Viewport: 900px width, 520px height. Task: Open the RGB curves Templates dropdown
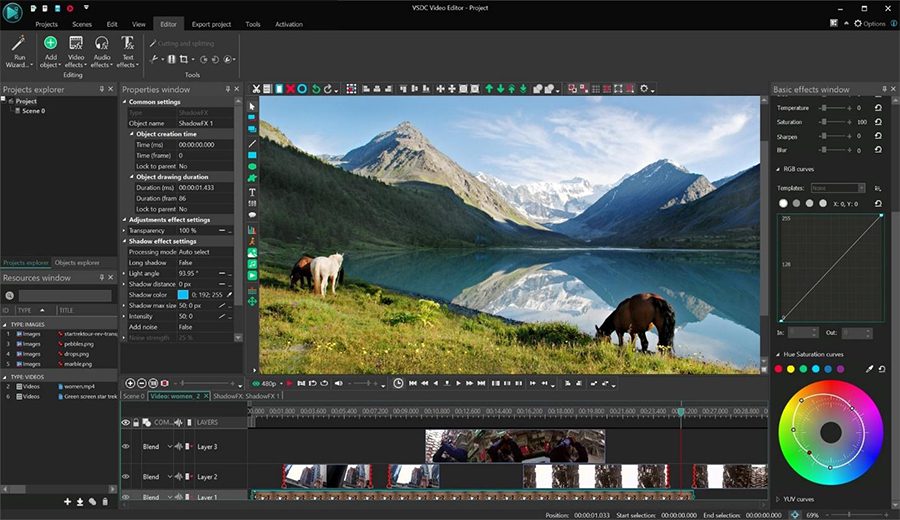838,188
